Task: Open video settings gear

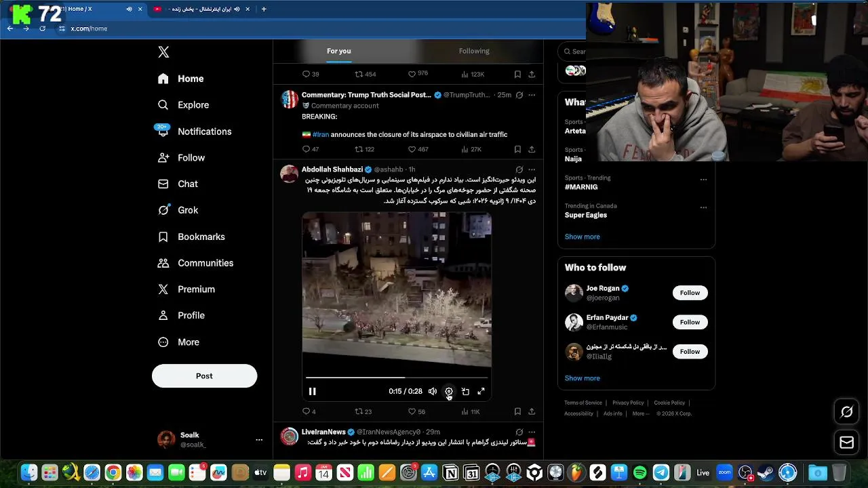Action: (449, 391)
